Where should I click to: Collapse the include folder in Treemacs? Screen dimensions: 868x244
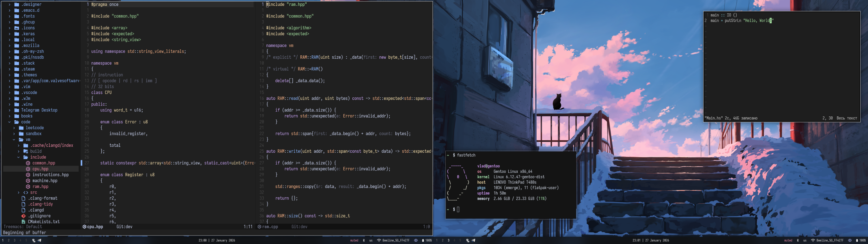[x=19, y=157]
